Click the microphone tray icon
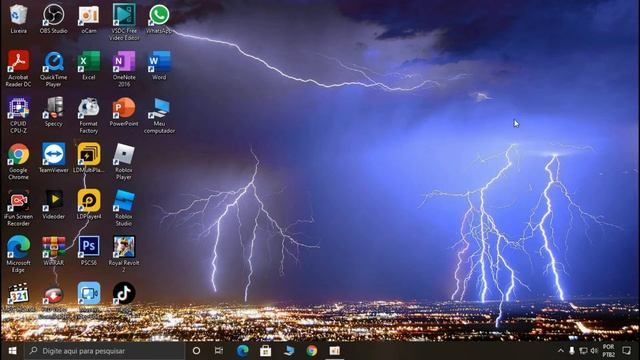Image resolution: width=640 pixels, height=360 pixels. [x=571, y=351]
